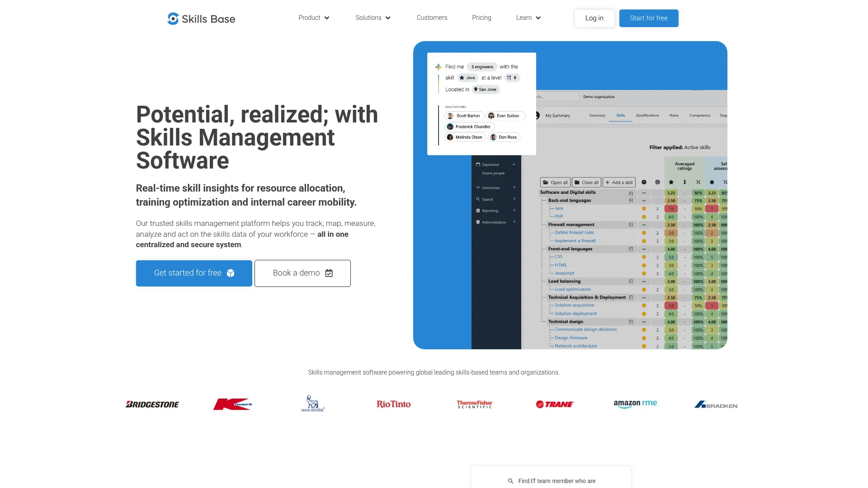Viewport: 868px width, 488px height.
Task: Click the 5 engineers chip
Action: pyautogui.click(x=482, y=67)
